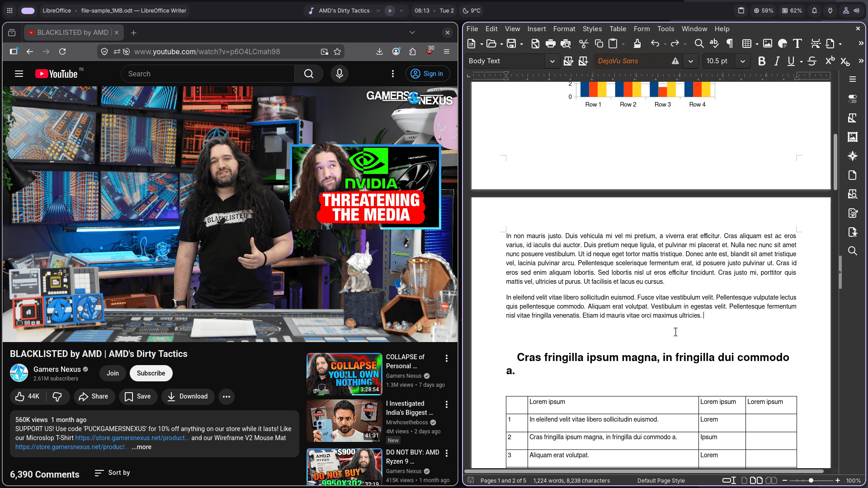This screenshot has height=488, width=868.
Task: Insert a text box using the T icon
Action: pos(797,43)
